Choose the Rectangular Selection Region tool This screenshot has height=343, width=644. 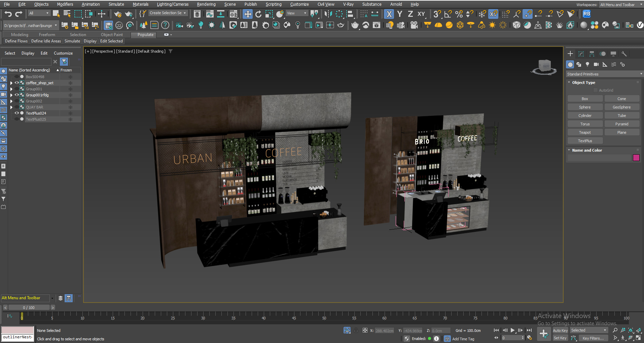pos(78,14)
